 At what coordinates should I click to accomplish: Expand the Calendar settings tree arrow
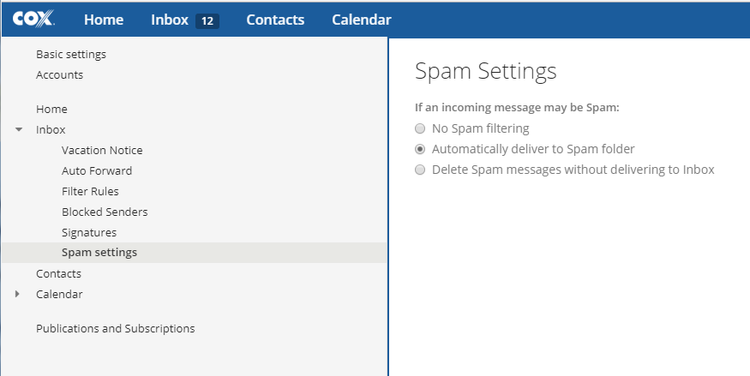[18, 294]
